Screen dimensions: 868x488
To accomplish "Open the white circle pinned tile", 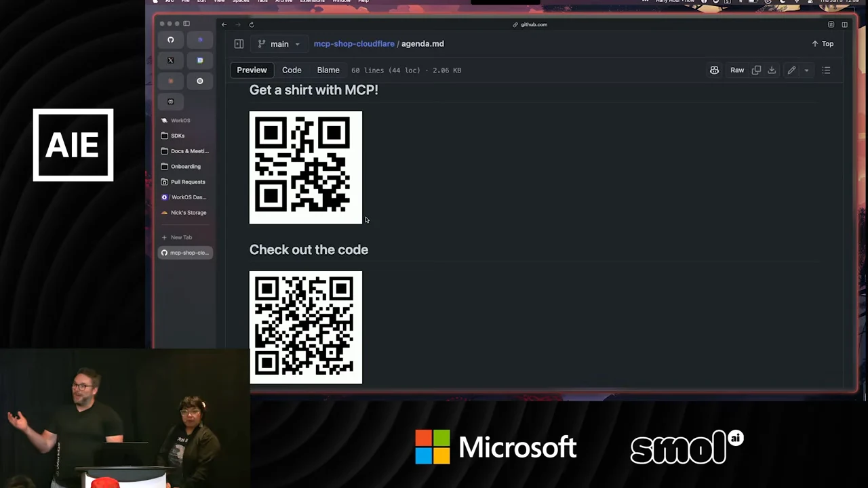I will tap(200, 81).
